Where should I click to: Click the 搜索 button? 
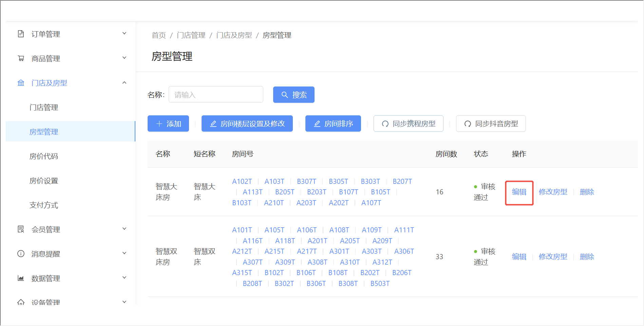tap(294, 95)
